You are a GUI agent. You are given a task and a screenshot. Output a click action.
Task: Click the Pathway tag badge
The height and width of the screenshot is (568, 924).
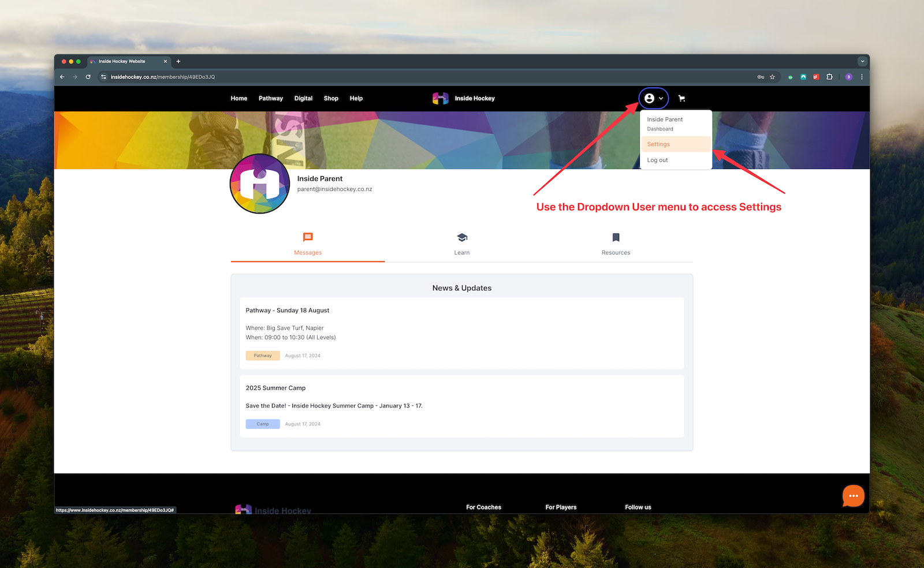263,356
